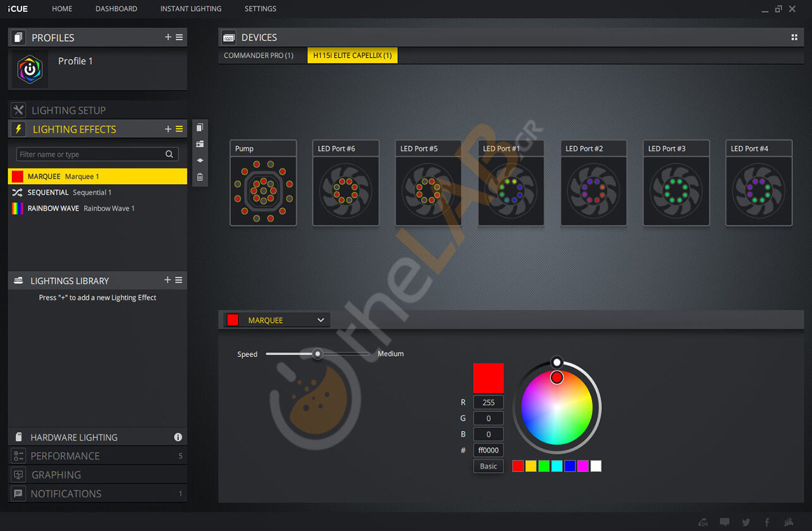Click the folder icon to save effect to library
Image resolution: width=812 pixels, height=531 pixels.
click(200, 144)
